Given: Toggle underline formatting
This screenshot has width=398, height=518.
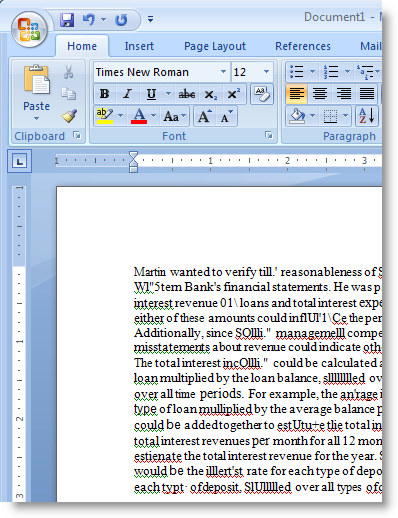Looking at the screenshot, I should coord(151,94).
